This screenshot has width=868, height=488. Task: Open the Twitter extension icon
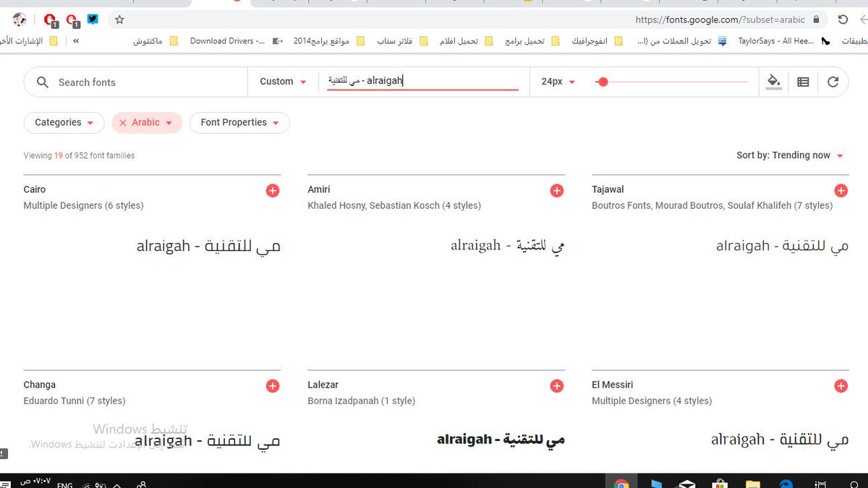[x=93, y=20]
